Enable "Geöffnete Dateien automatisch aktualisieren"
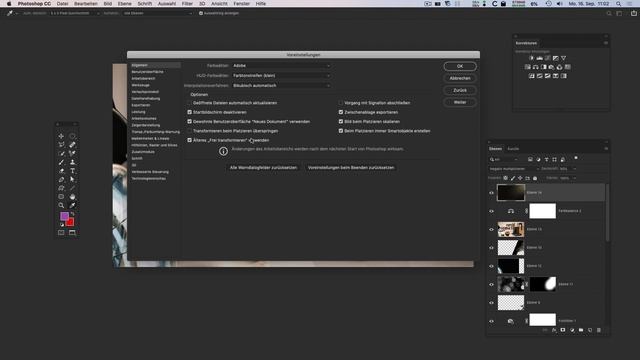 pyautogui.click(x=189, y=103)
